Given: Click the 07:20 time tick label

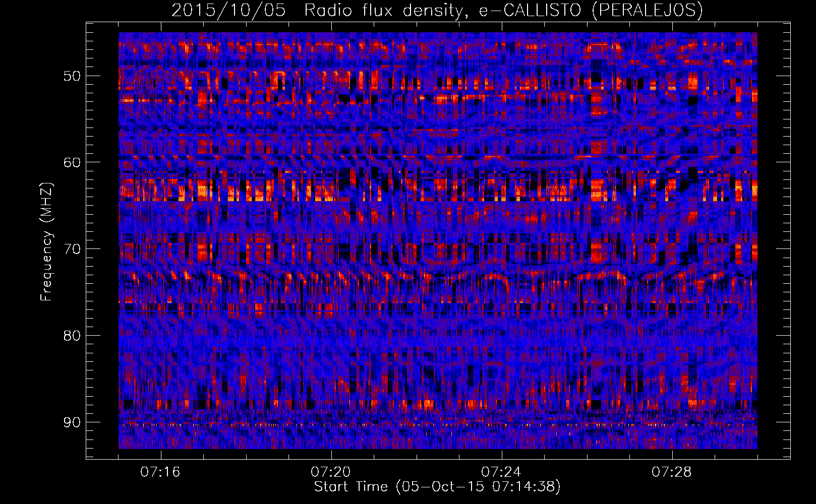Looking at the screenshot, I should coord(331,472).
